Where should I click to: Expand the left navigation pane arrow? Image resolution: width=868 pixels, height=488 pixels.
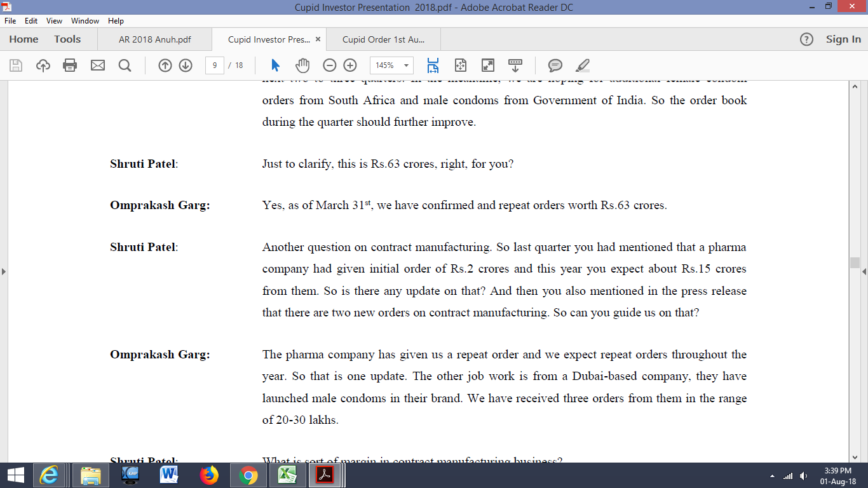4,272
